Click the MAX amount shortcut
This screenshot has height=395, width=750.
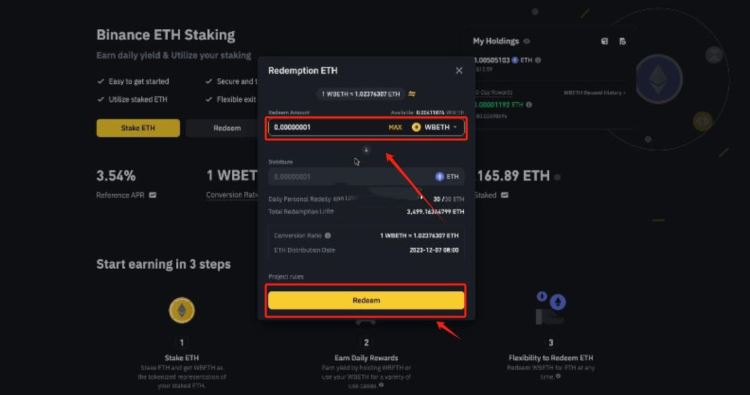pos(395,127)
